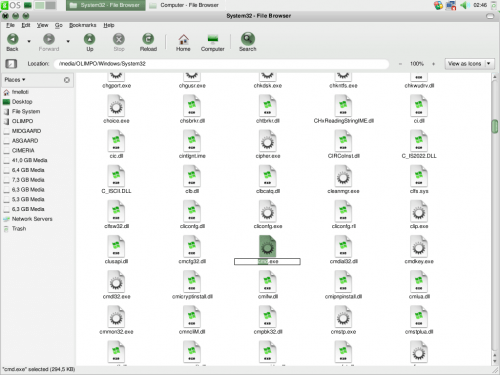Select the cmdl32.exe file icon
Screen dimensions: 500x375
[x=116, y=282]
